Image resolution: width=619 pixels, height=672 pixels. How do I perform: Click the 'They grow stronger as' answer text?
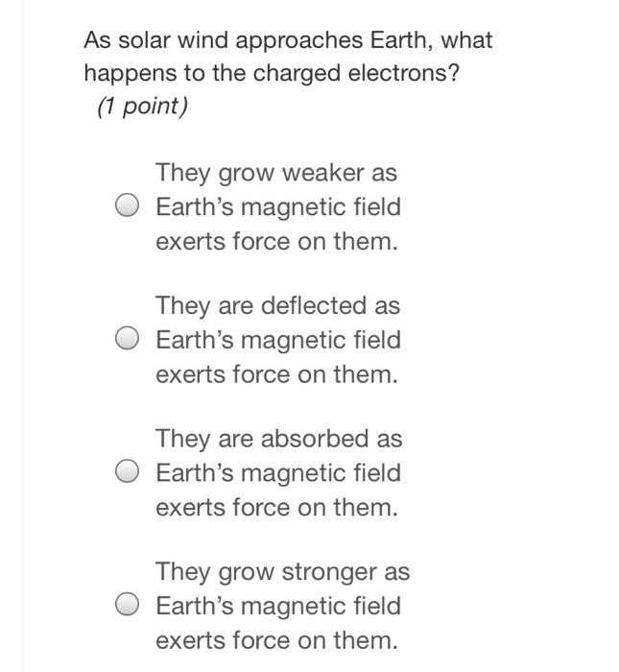pos(283,572)
